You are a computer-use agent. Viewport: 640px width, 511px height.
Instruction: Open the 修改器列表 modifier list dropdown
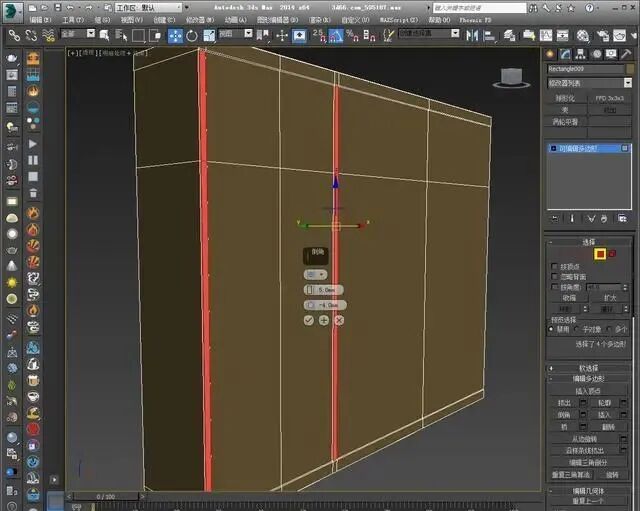(x=589, y=83)
